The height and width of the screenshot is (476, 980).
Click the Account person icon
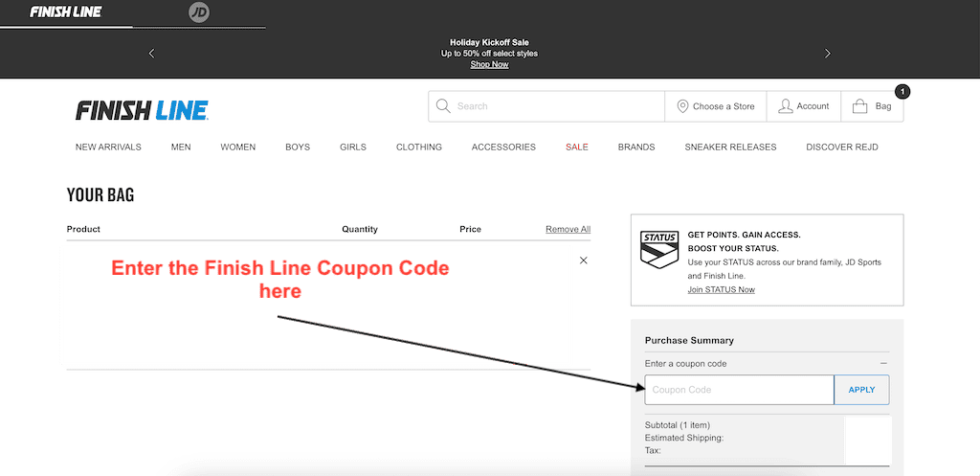click(x=785, y=106)
